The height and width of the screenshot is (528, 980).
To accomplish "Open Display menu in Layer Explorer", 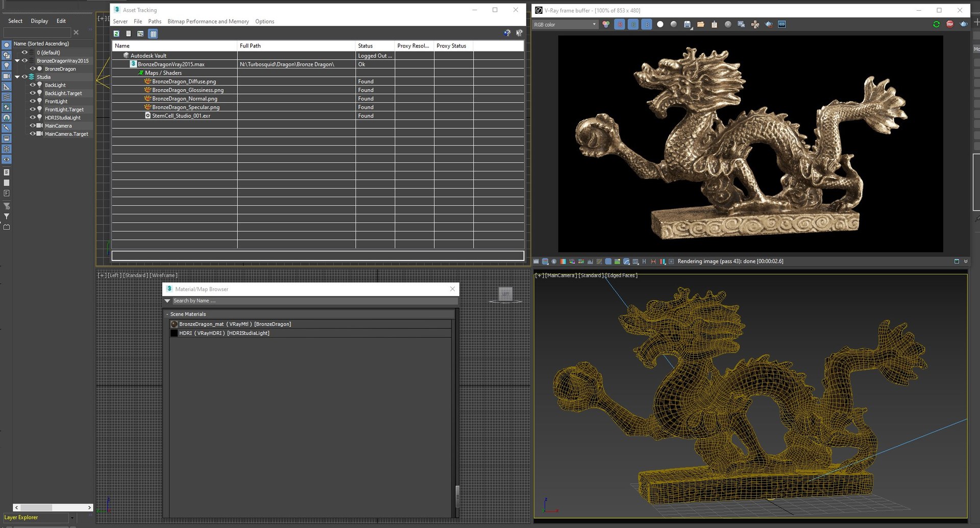I will pyautogui.click(x=39, y=21).
